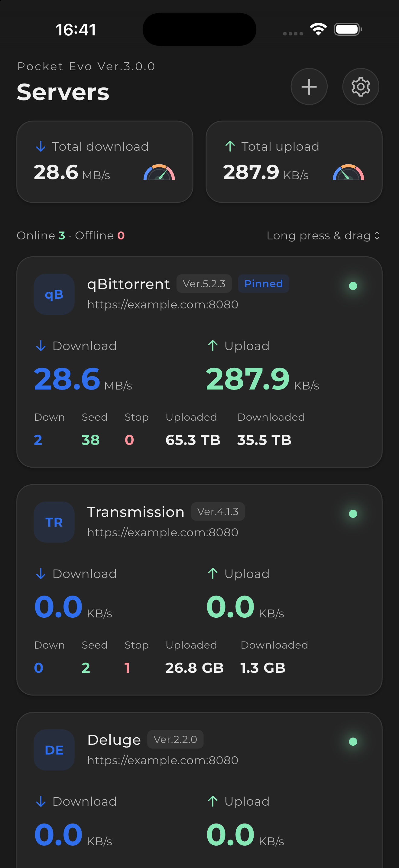Open the Deluge server name
The image size is (399, 868).
click(114, 740)
